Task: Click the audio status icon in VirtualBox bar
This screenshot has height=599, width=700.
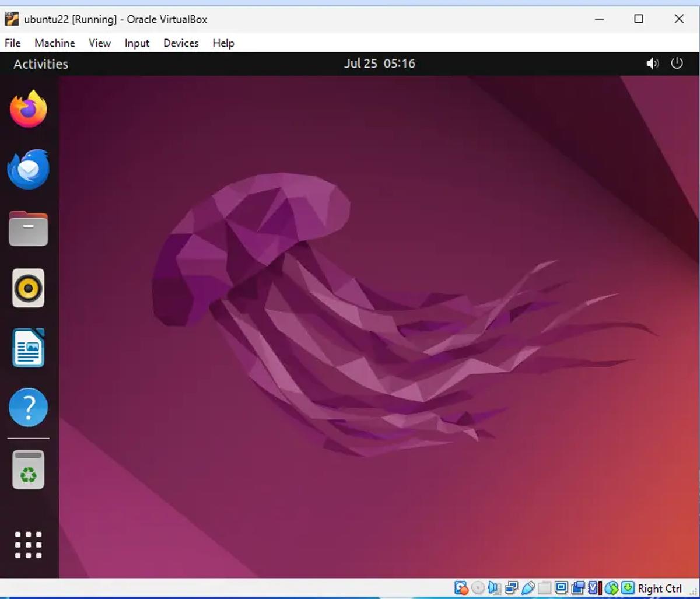Action: tap(494, 588)
